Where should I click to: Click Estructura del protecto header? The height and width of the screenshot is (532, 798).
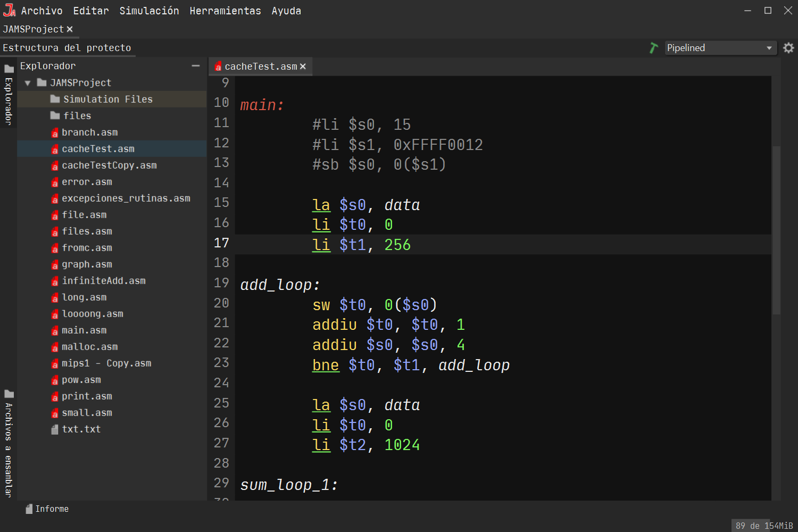click(x=68, y=47)
